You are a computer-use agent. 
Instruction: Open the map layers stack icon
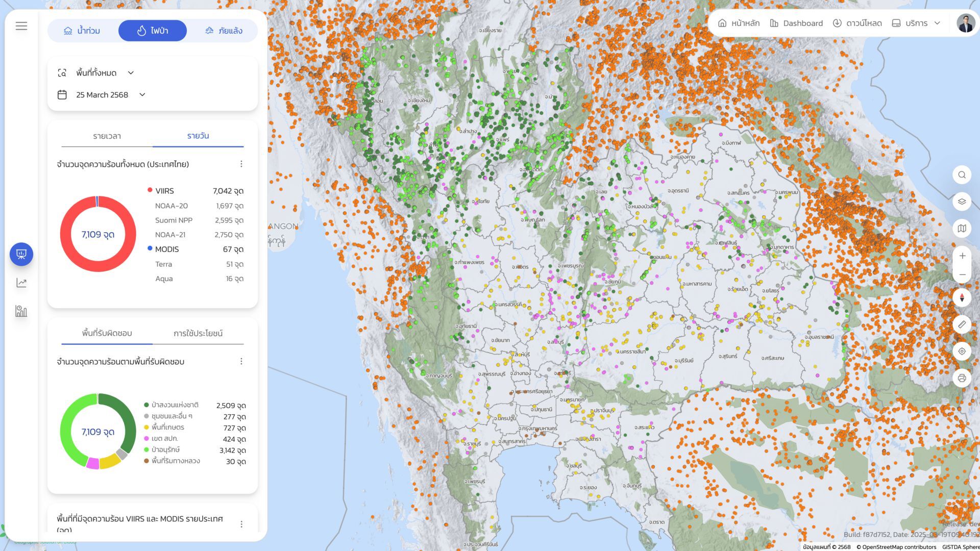[962, 202]
